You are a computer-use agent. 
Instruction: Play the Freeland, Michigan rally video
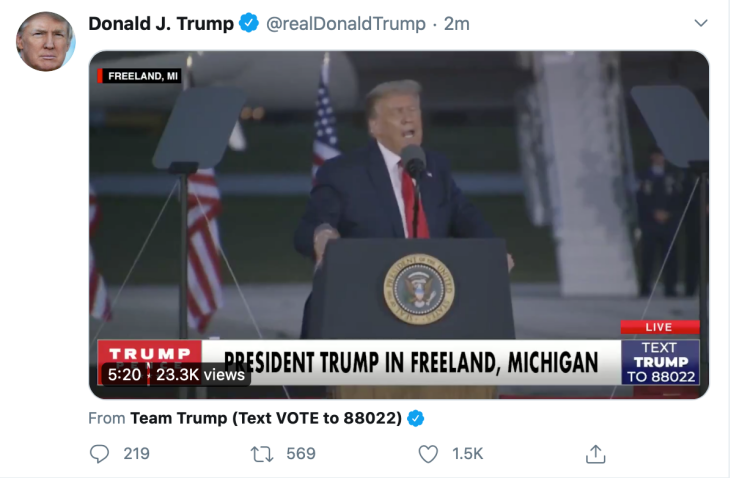pyautogui.click(x=399, y=225)
